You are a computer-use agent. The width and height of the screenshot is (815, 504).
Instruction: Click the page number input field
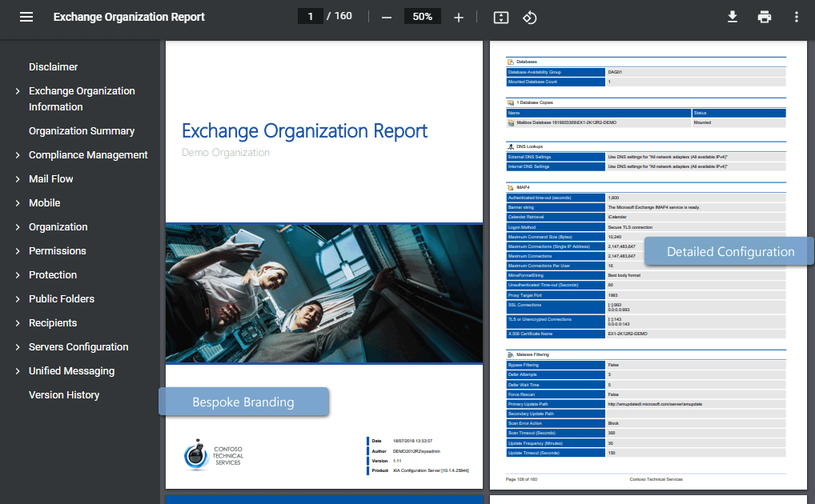tap(311, 16)
